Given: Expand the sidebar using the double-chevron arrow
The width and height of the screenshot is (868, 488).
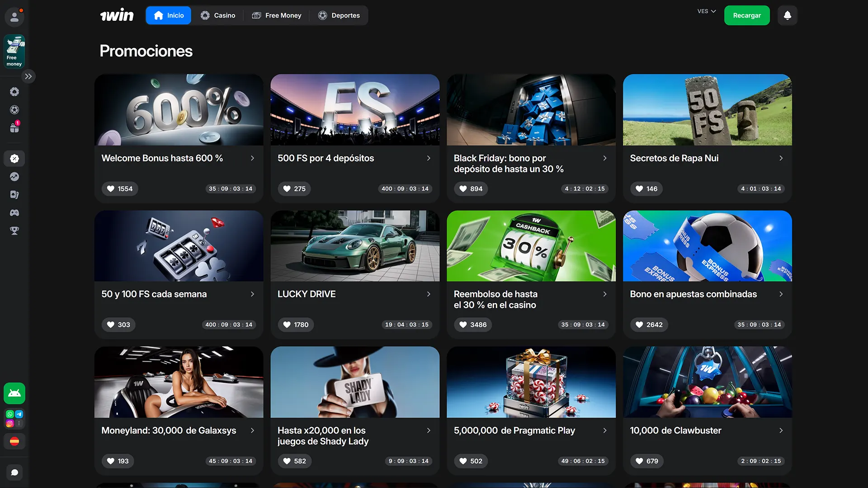Looking at the screenshot, I should click(29, 76).
